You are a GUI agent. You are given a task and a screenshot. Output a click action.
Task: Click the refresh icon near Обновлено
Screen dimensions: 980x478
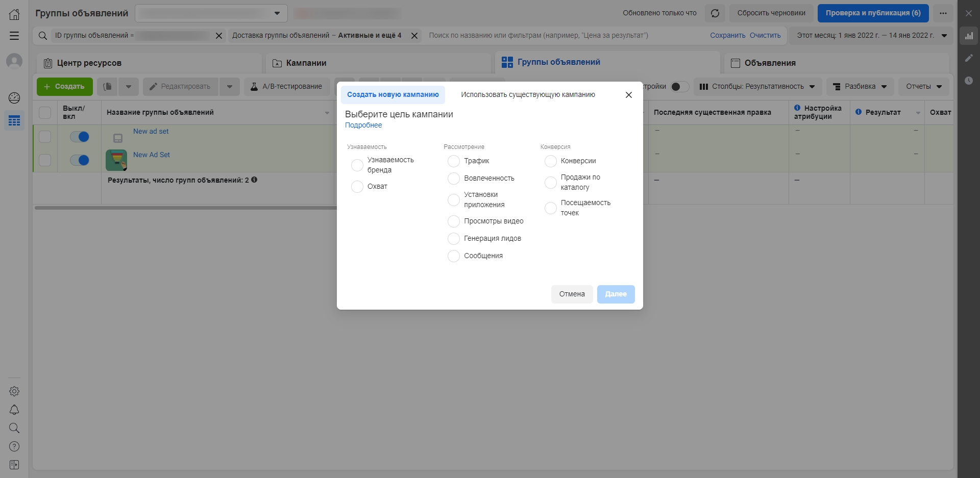pos(715,13)
